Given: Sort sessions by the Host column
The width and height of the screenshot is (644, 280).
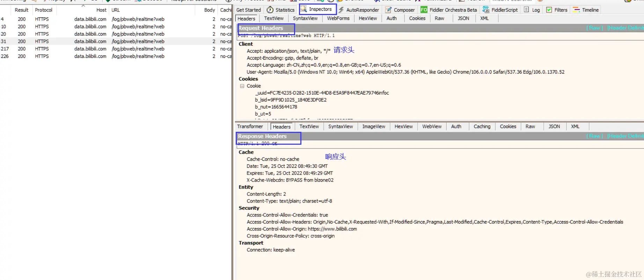Looking at the screenshot, I should pos(83,10).
